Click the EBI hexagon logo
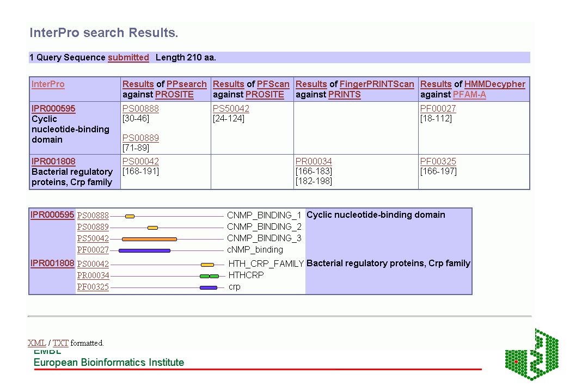Viewport: 588px width, 392px height. point(532,354)
